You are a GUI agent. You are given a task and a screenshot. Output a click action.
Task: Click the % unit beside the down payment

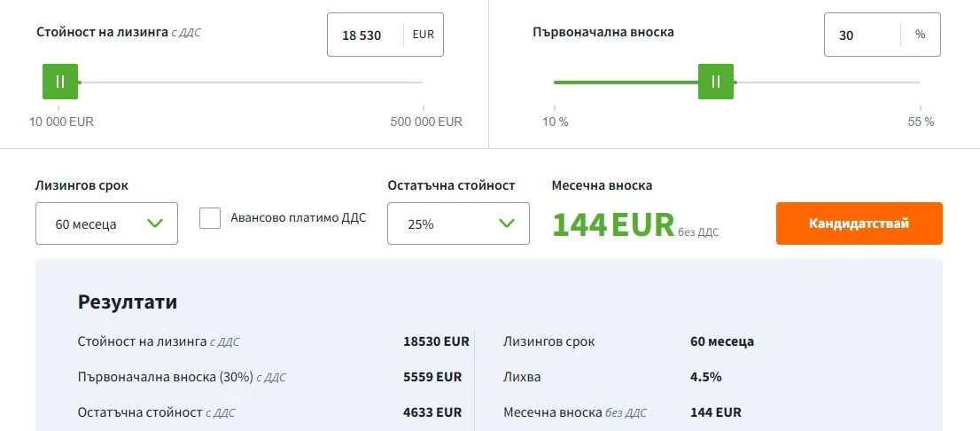[920, 35]
